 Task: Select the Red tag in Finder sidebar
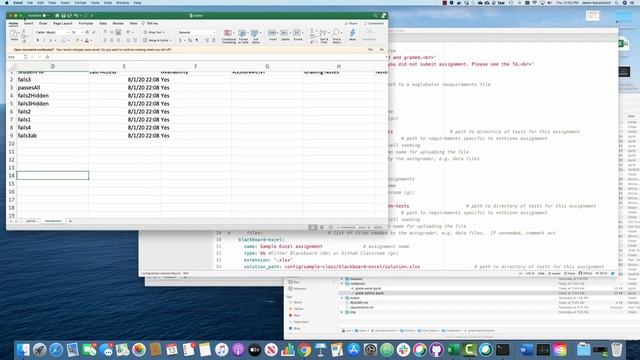coord(297,316)
